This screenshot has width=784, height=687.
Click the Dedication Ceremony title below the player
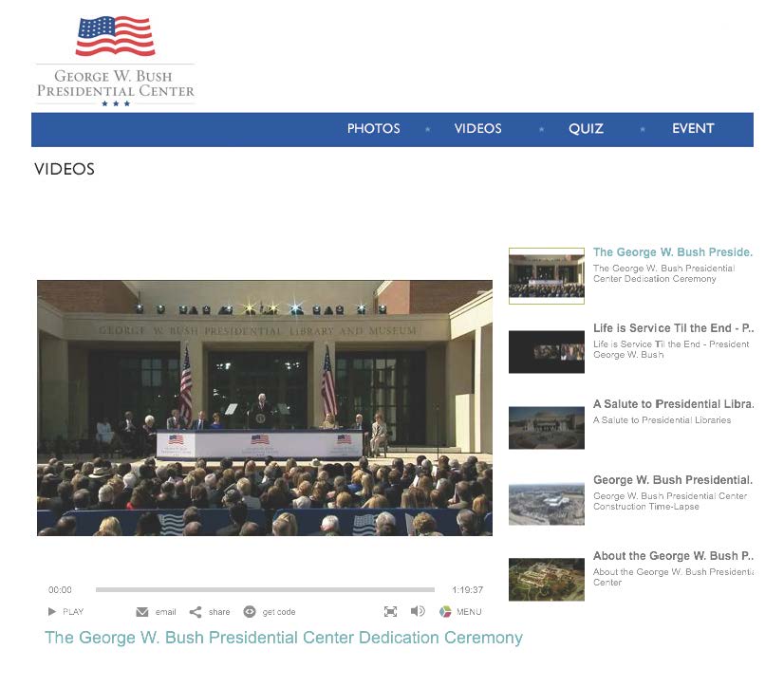pos(284,638)
